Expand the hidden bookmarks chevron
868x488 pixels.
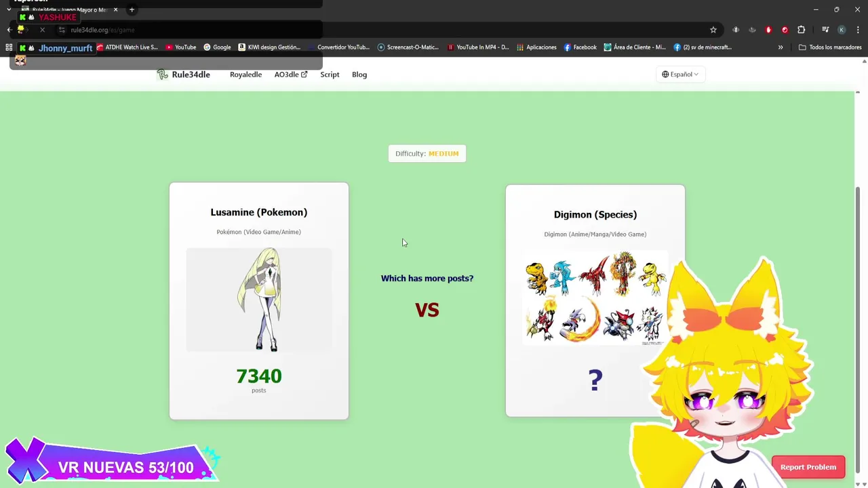781,47
